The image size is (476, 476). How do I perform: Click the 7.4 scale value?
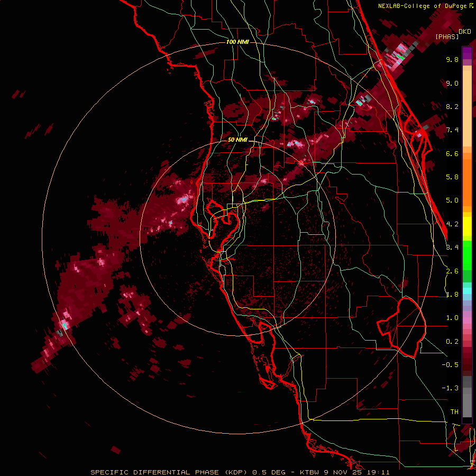(x=452, y=130)
